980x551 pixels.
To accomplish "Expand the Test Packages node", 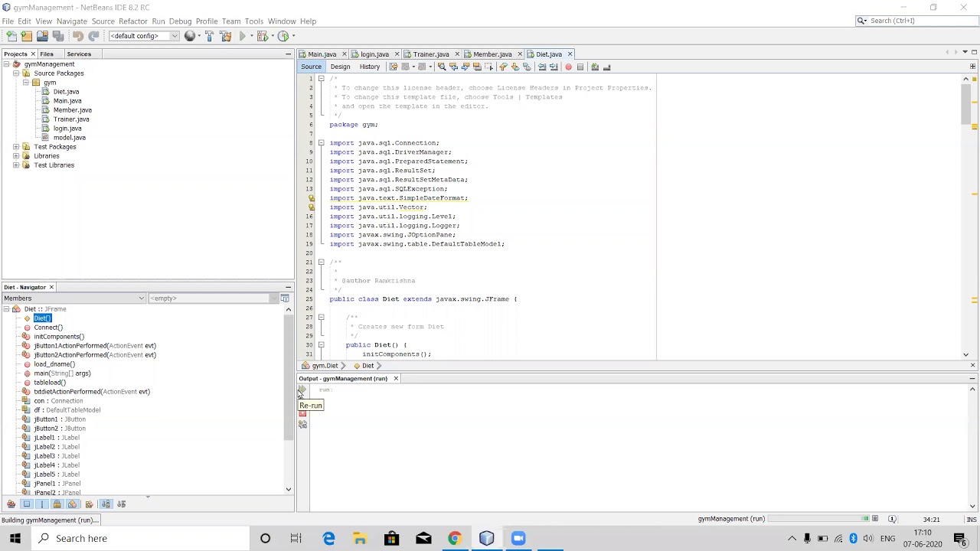I will click(16, 147).
